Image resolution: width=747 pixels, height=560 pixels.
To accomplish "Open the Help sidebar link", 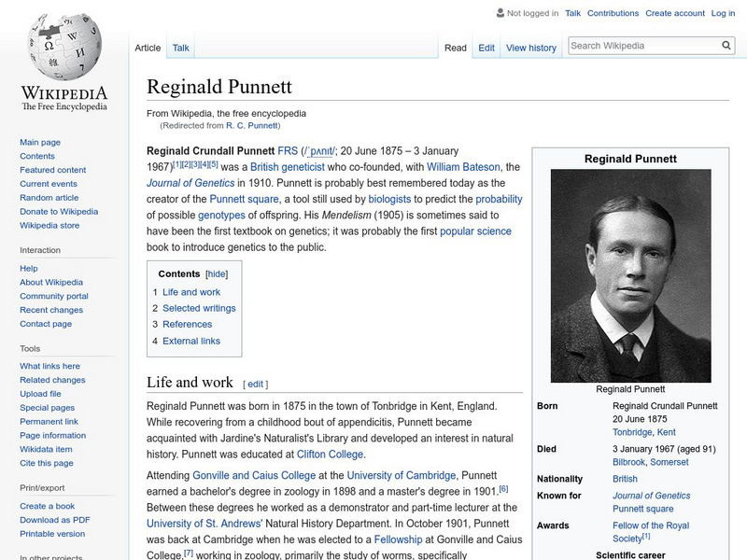I will click(x=29, y=268).
